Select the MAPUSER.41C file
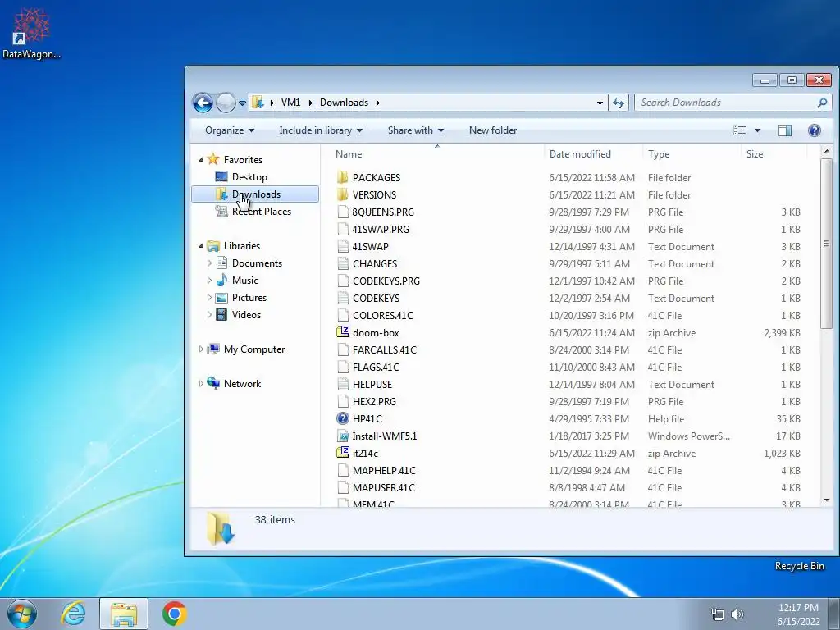This screenshot has width=840, height=630. coord(383,487)
